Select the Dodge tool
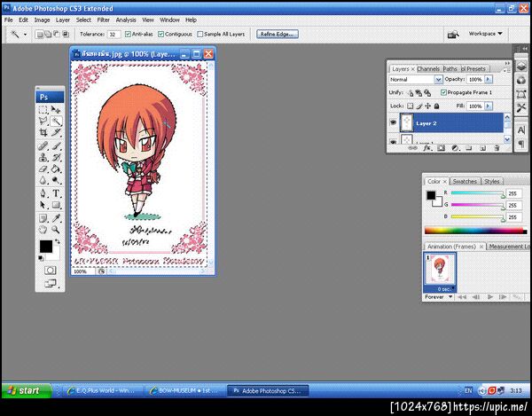This screenshot has width=532, height=416. click(x=56, y=180)
